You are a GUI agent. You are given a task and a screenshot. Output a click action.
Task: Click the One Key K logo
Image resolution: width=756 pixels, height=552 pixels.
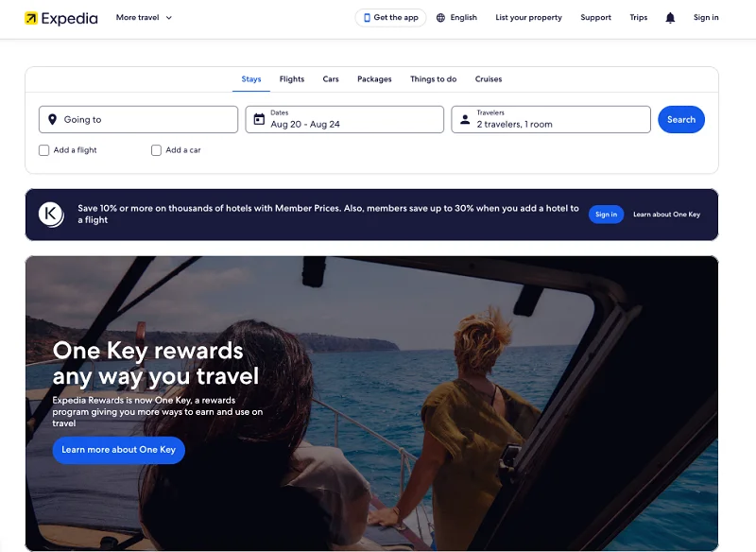51,214
